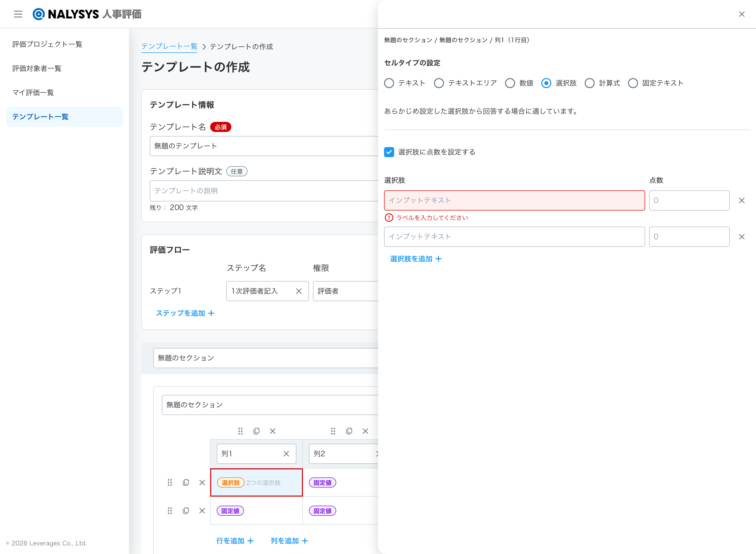This screenshot has width=756, height=554.
Task: Follow the テンプレート一覧 breadcrumb link
Action: (x=169, y=46)
